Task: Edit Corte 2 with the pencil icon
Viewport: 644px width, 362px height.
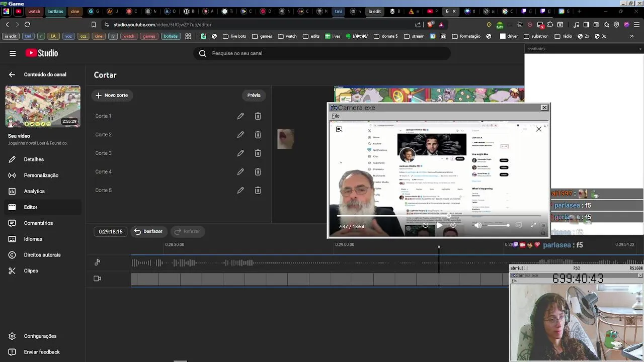Action: (x=240, y=135)
